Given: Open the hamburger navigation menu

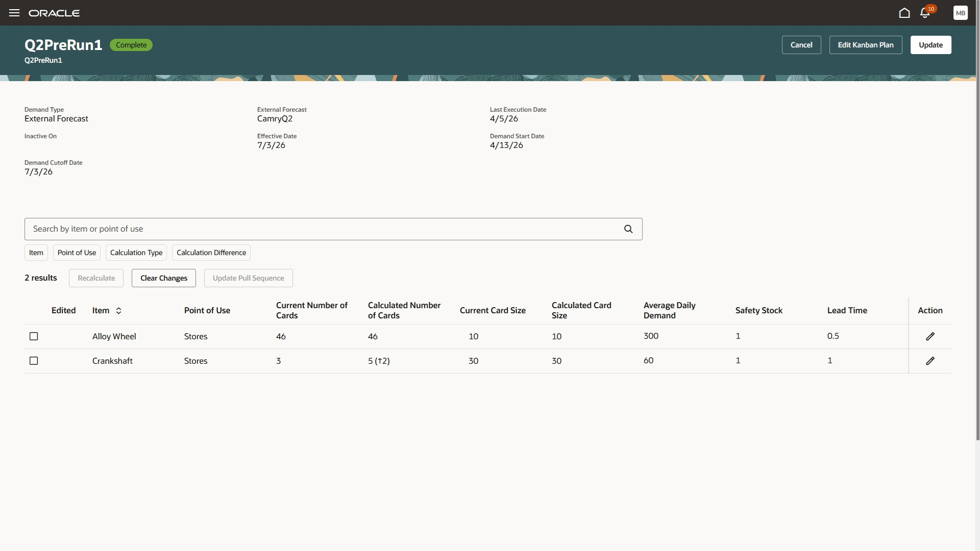Looking at the screenshot, I should click(x=14, y=13).
